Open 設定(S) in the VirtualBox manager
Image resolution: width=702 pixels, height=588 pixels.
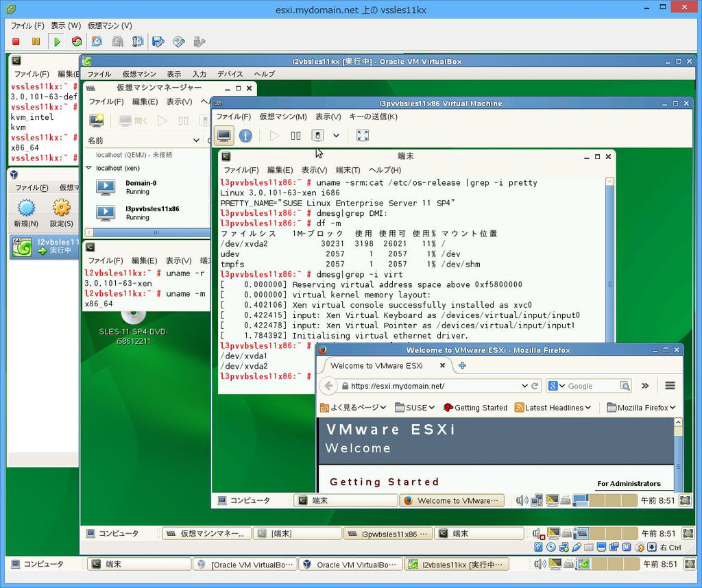click(x=61, y=213)
